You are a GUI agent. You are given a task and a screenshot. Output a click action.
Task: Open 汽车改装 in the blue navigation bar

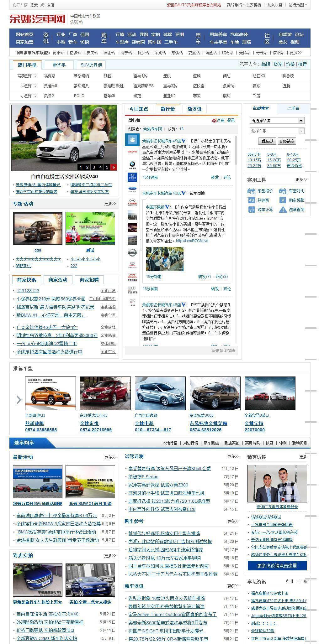tap(239, 34)
